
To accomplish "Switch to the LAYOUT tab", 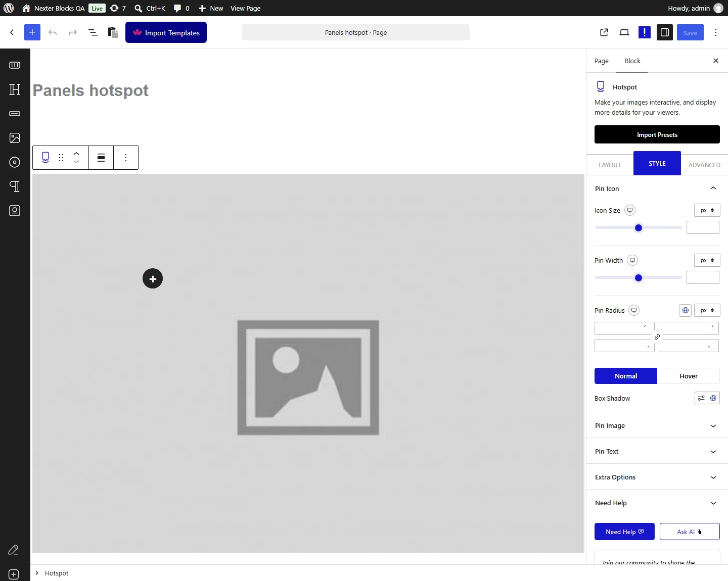I will tap(610, 165).
